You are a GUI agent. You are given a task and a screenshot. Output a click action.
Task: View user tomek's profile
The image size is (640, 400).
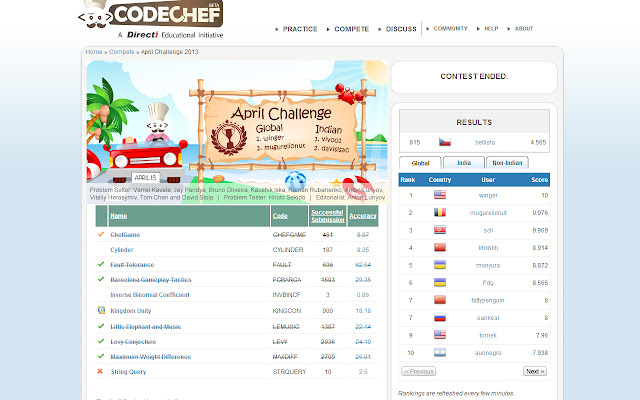[488, 335]
